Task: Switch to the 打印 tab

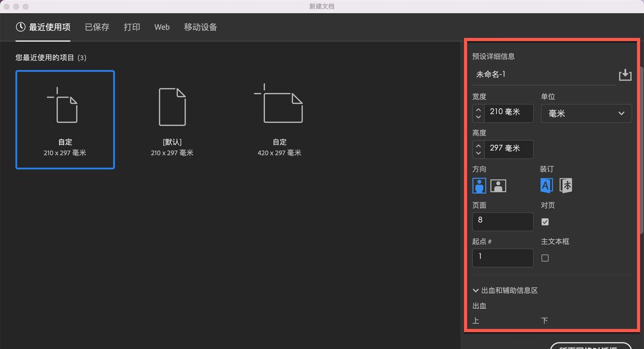Action: pos(132,27)
